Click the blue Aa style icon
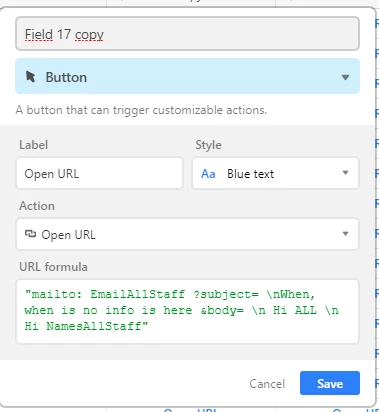The height and width of the screenshot is (412, 379). point(208,174)
